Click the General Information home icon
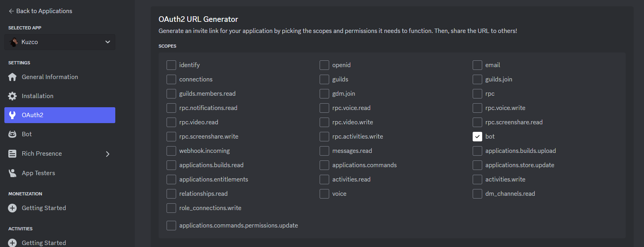644x247 pixels. pos(12,77)
